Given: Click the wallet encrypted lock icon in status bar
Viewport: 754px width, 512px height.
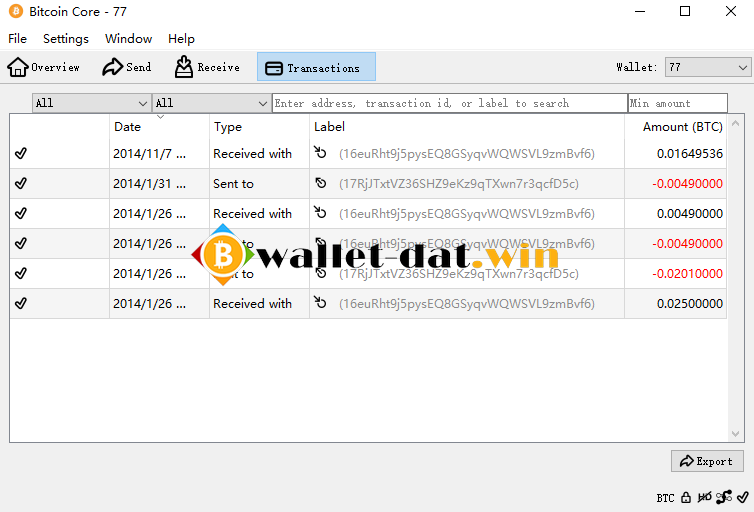Looking at the screenshot, I should coord(686,498).
